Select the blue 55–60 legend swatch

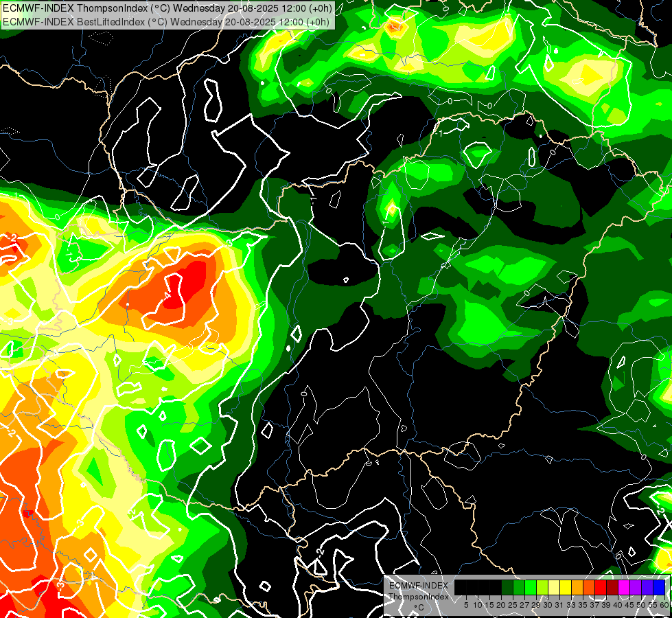point(659,587)
